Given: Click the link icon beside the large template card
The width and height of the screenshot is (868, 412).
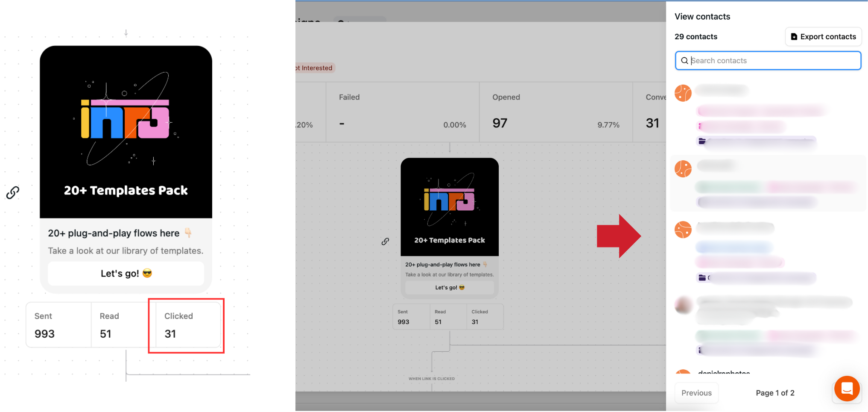Looking at the screenshot, I should [13, 193].
